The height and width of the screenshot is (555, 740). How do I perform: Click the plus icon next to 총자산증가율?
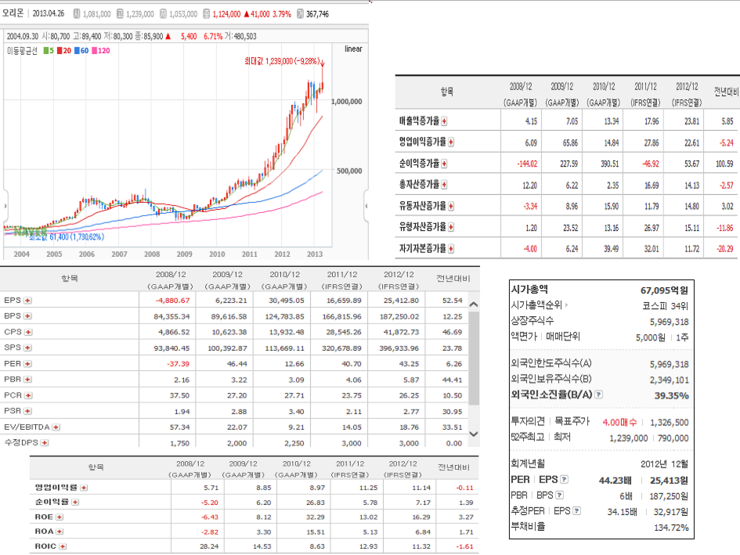coord(444,185)
